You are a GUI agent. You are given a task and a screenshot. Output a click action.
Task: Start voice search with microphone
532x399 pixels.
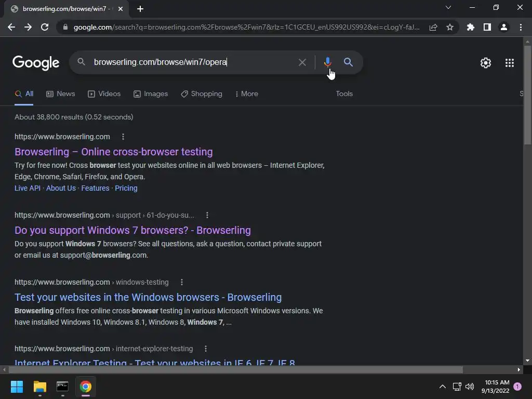[x=327, y=62]
